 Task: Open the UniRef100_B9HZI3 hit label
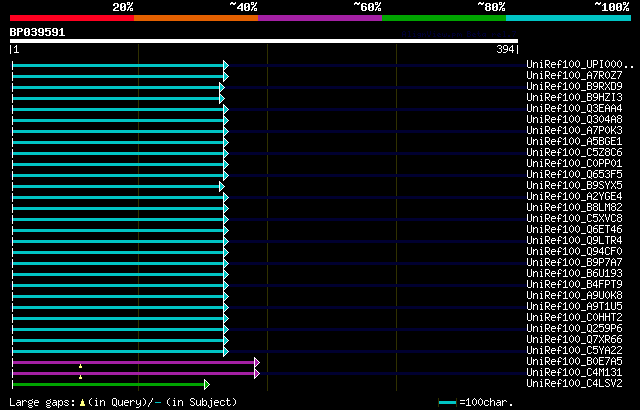(x=574, y=98)
